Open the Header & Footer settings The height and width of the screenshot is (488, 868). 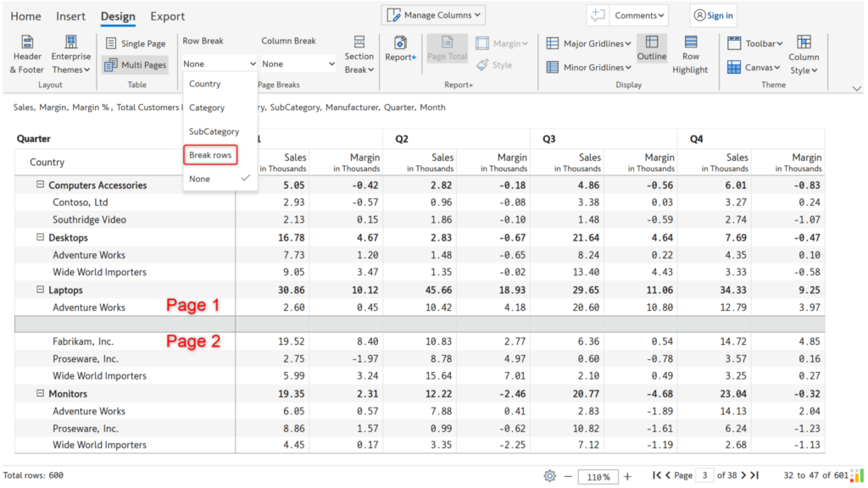26,53
